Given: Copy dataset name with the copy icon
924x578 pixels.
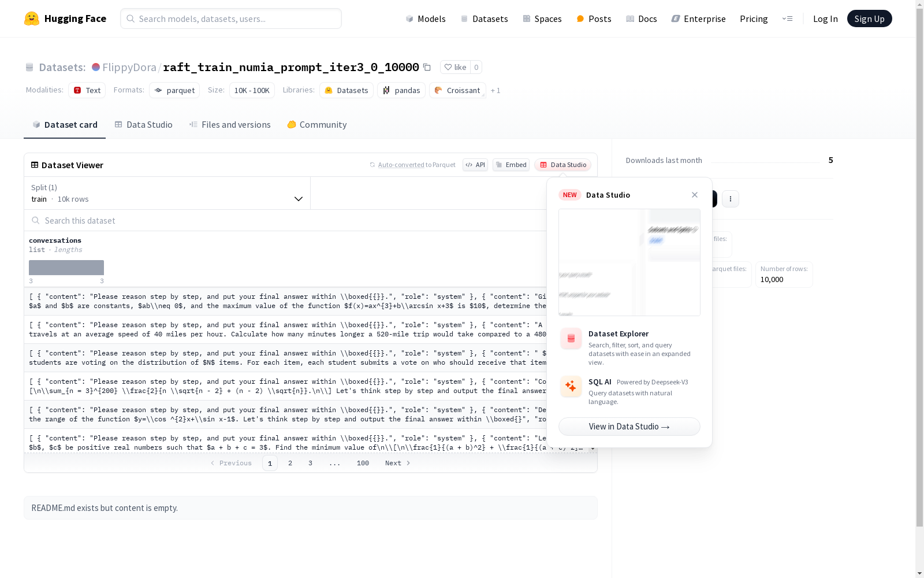Looking at the screenshot, I should (x=427, y=67).
